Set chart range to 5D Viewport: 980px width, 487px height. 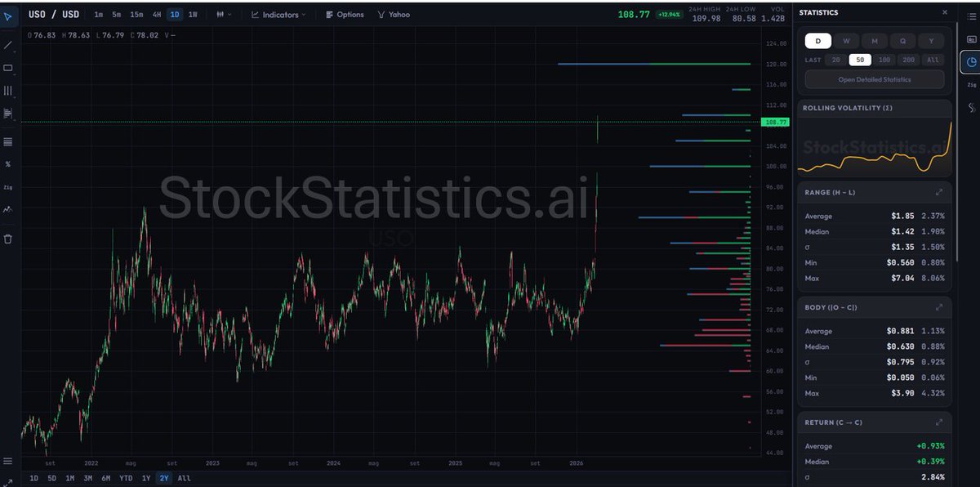[x=52, y=478]
